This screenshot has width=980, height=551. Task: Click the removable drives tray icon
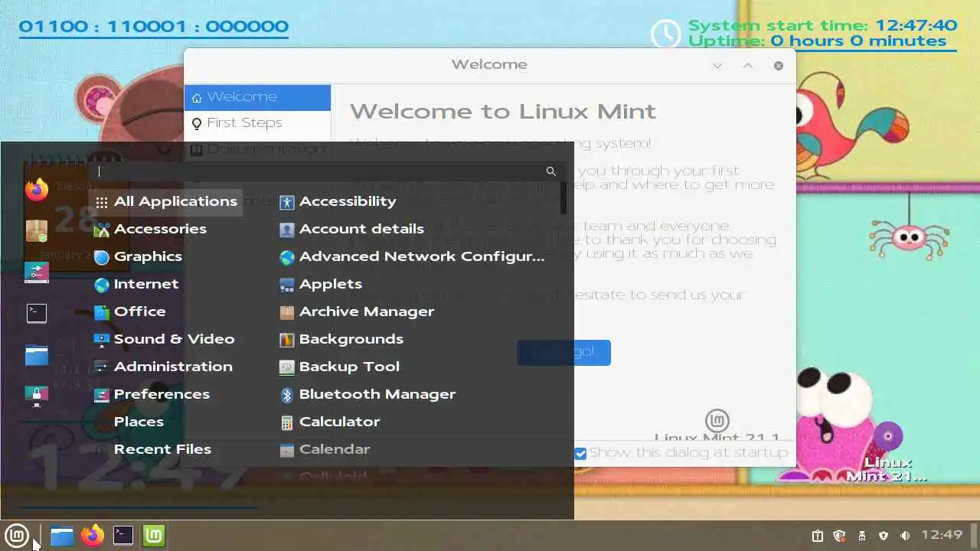point(861,536)
